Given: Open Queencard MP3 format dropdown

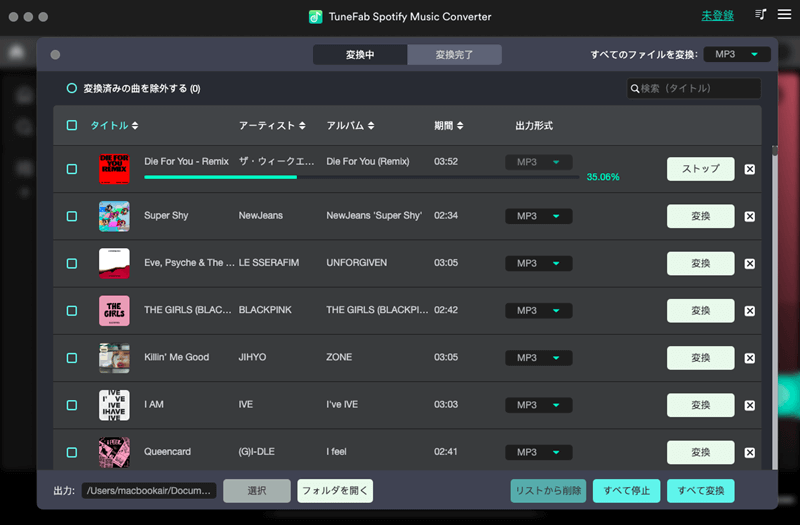Looking at the screenshot, I should click(x=538, y=452).
